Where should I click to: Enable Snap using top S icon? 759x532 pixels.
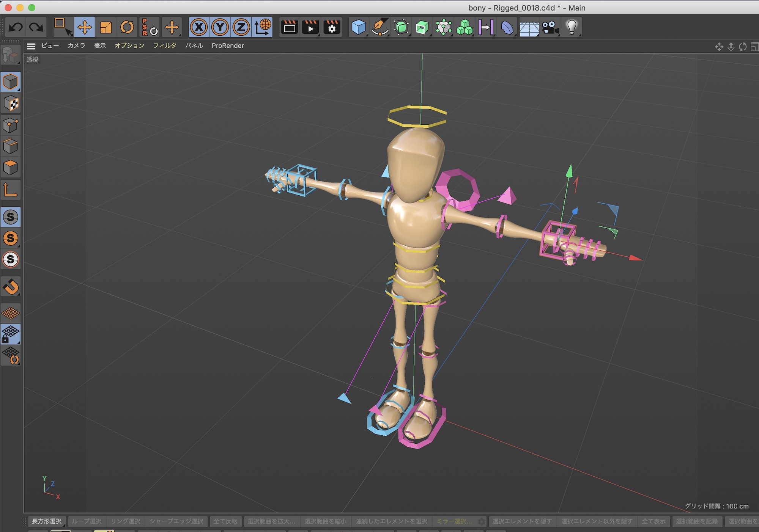click(11, 217)
